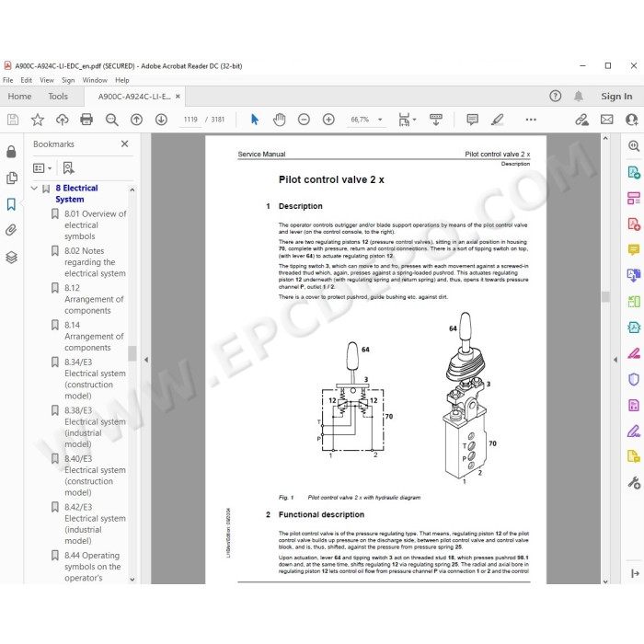Go to previous page with the up arrow
The width and height of the screenshot is (644, 644).
tap(136, 120)
